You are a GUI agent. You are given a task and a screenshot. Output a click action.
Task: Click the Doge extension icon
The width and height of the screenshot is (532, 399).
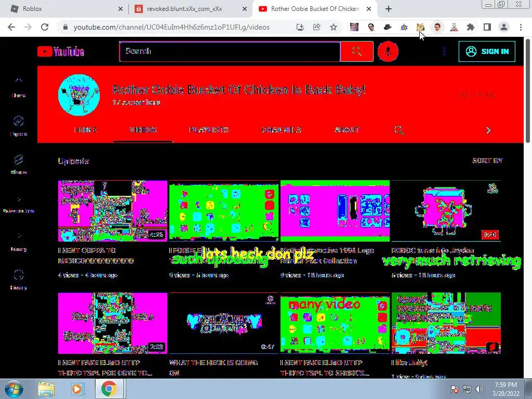tap(420, 27)
